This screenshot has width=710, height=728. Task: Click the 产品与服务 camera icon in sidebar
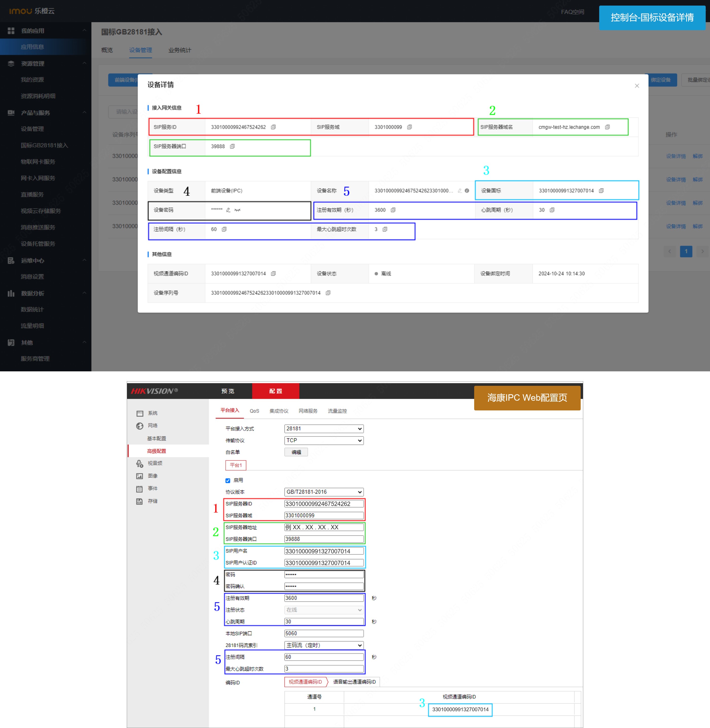pyautogui.click(x=11, y=113)
